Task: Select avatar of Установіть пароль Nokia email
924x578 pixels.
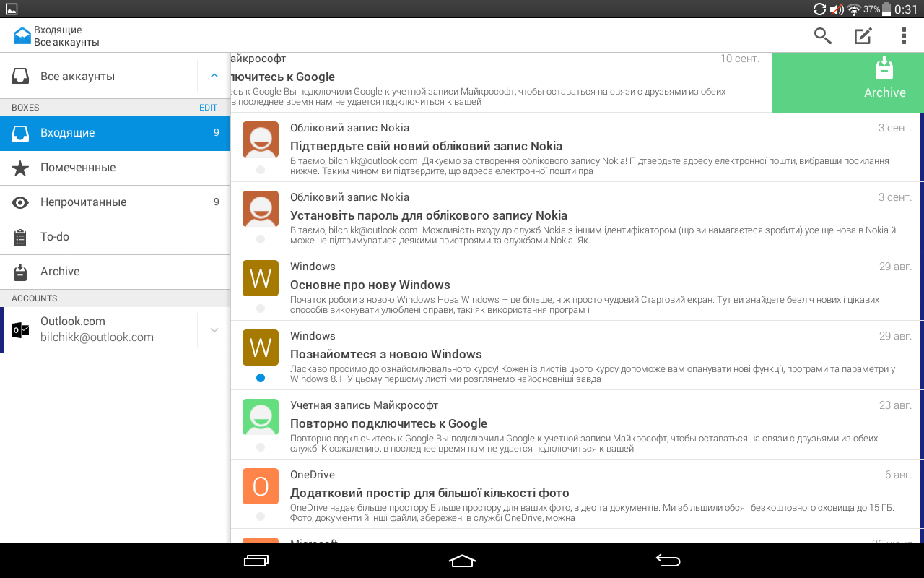Action: tap(261, 209)
